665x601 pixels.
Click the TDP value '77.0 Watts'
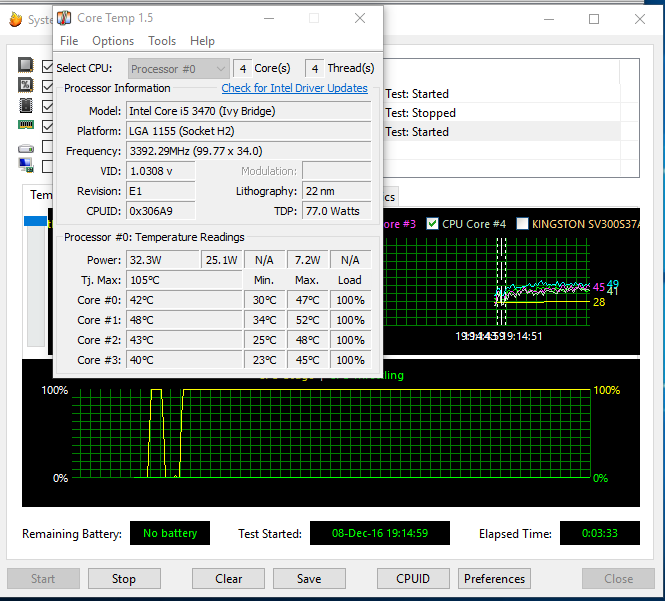(x=337, y=211)
